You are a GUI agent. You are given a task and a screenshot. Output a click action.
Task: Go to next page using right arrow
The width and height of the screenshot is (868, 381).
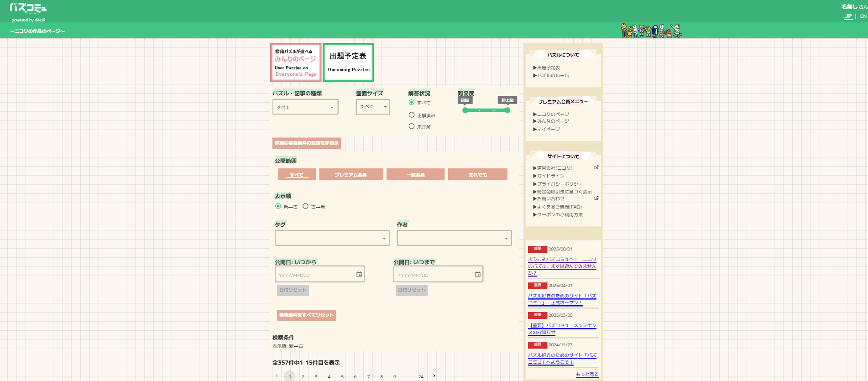pos(434,376)
